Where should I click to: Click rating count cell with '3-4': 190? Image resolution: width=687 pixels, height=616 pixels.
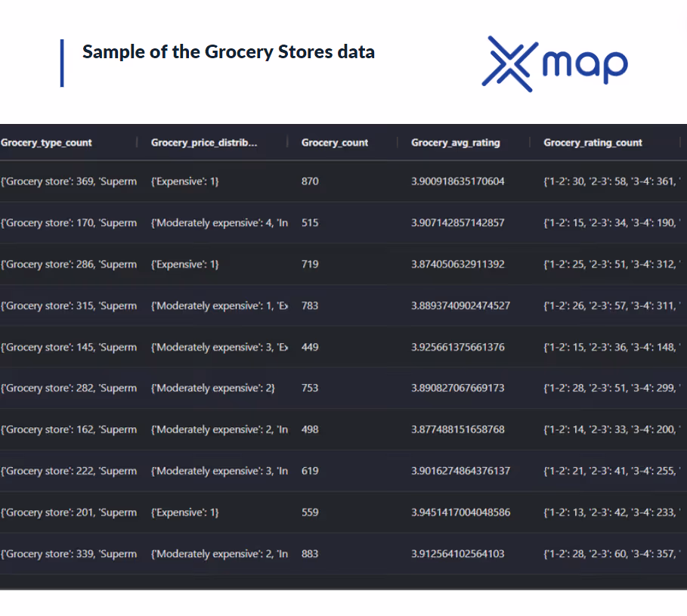tap(612, 222)
